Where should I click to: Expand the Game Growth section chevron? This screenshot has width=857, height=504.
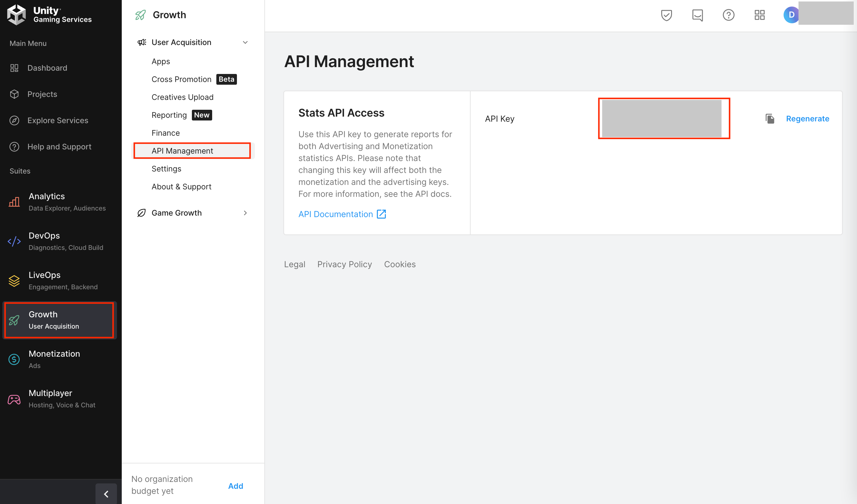(245, 213)
